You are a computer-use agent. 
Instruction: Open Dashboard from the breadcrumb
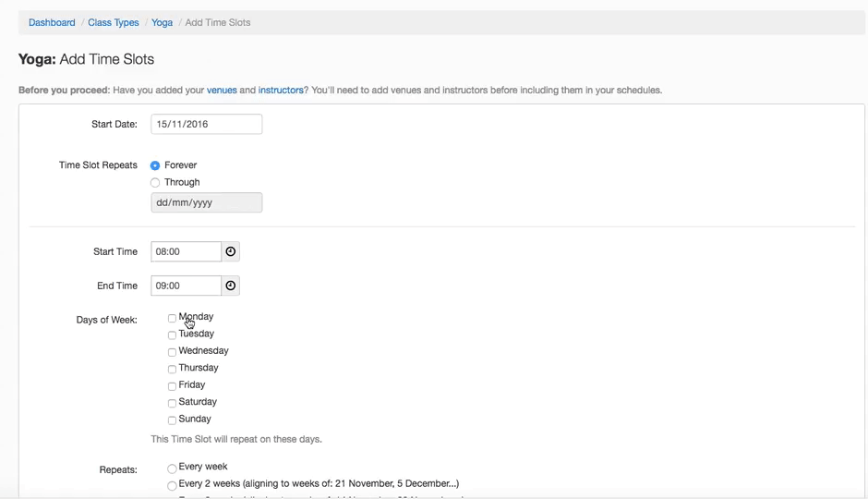[x=52, y=22]
